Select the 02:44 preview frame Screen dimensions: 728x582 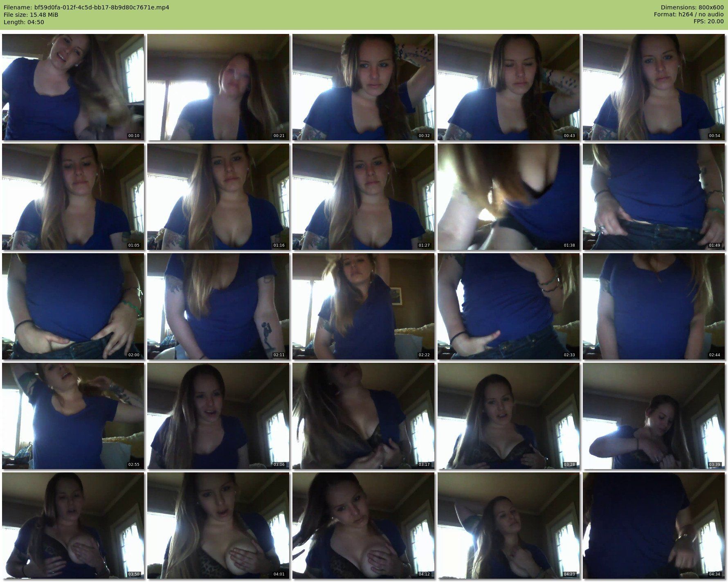point(654,306)
